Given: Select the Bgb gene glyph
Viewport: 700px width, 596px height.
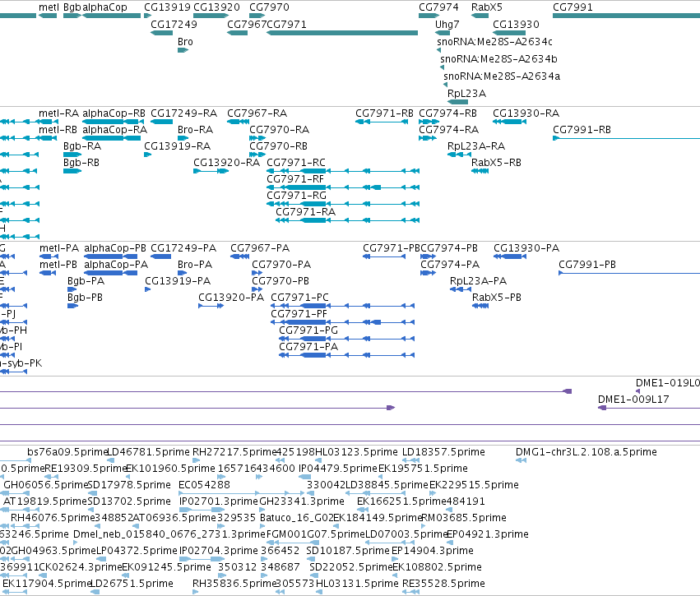Looking at the screenshot, I should (x=72, y=16).
